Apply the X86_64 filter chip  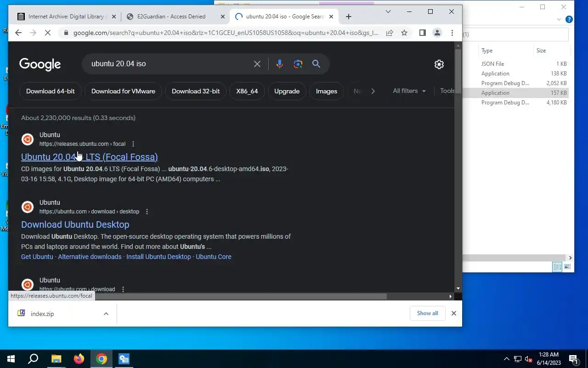[247, 91]
